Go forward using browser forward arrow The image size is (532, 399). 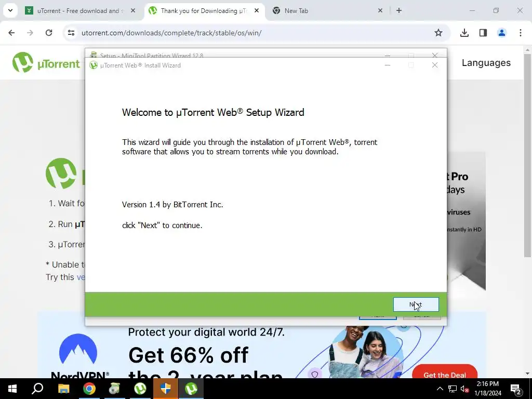click(x=30, y=33)
